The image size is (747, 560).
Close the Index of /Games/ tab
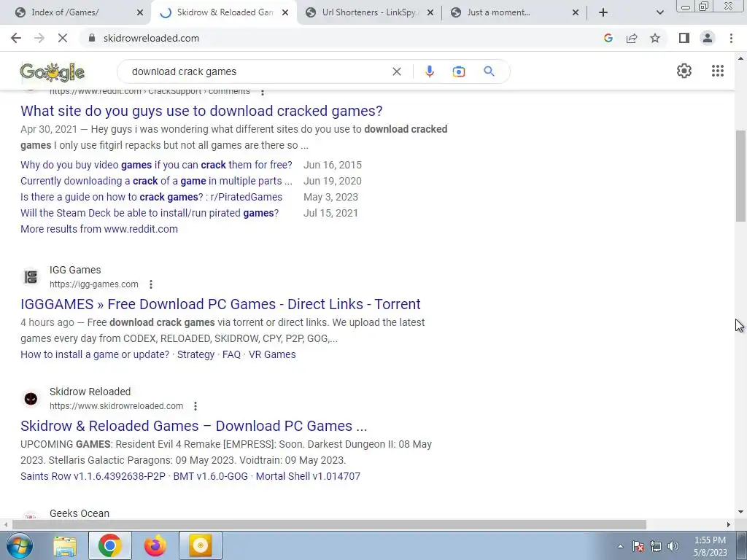140,12
